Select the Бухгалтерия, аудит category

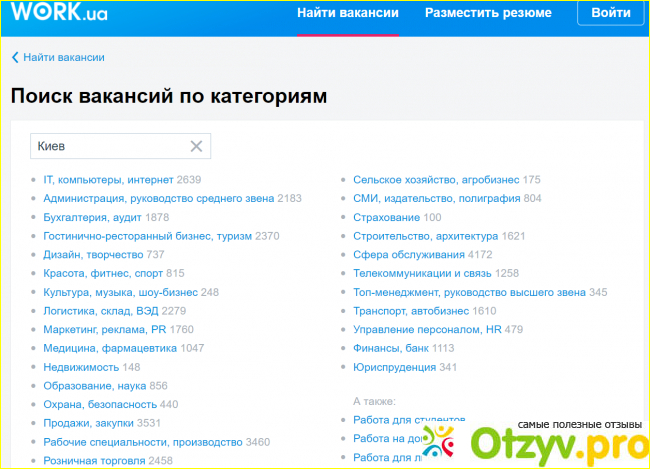[x=93, y=217]
